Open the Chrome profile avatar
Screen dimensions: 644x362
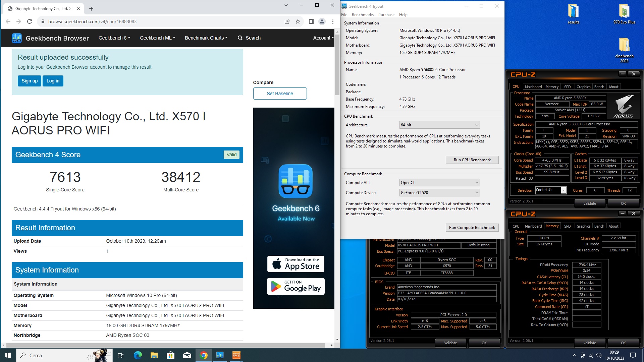click(322, 21)
